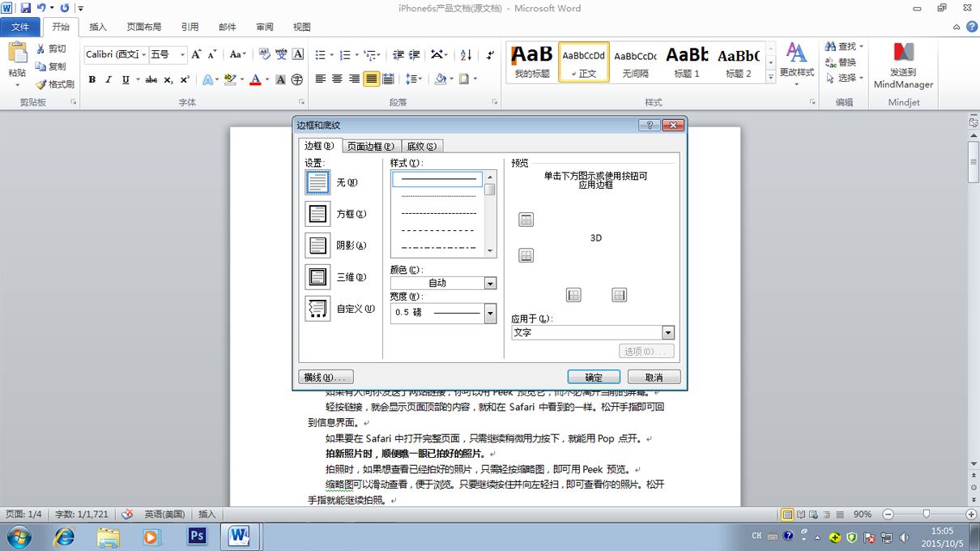Open the Line Spacing dropdown
The image size is (980, 551).
coord(413,79)
